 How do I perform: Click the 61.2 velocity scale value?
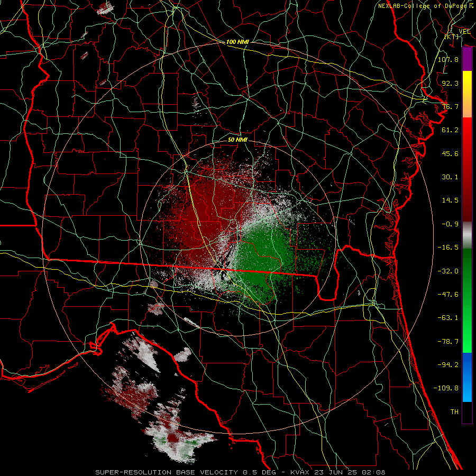coord(450,130)
